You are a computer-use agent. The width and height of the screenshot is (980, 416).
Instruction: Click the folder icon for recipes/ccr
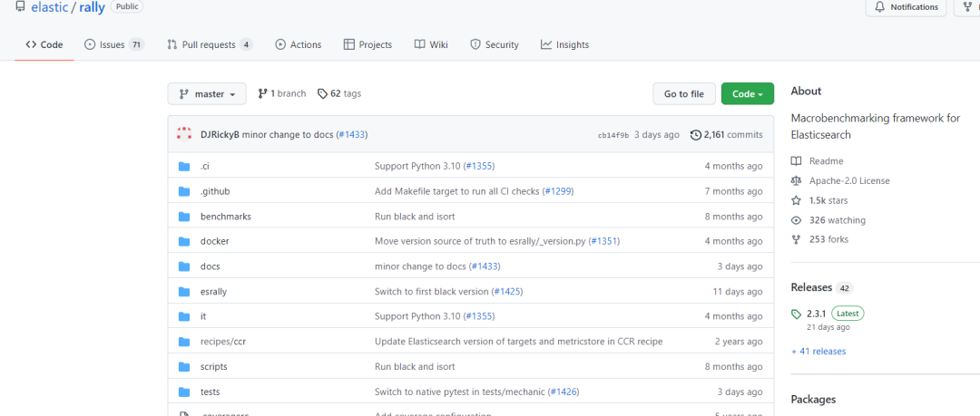point(183,342)
